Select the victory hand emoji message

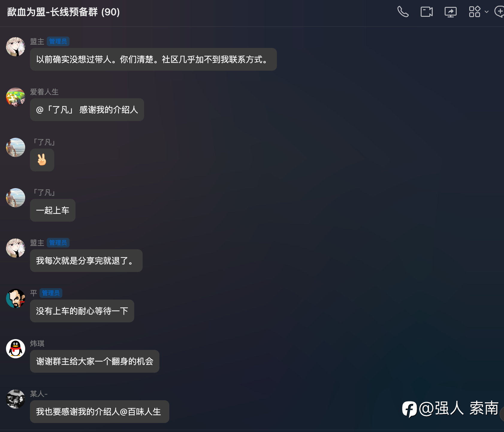pos(42,160)
